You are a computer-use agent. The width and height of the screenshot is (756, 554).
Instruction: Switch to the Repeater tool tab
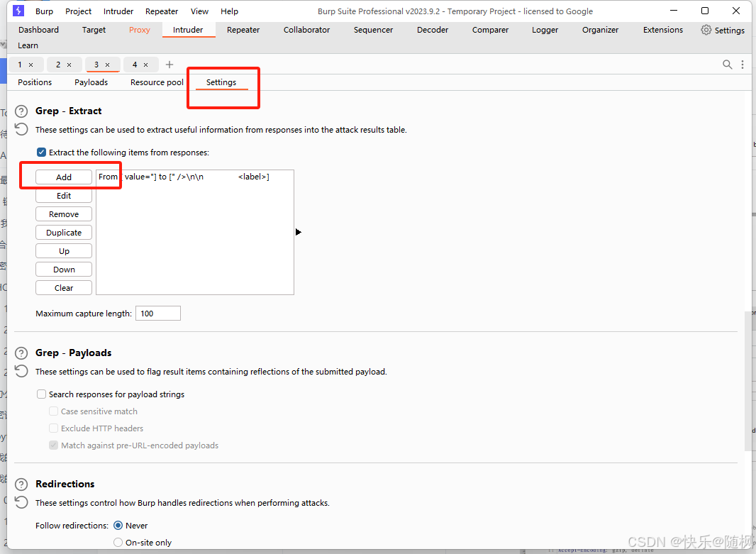pos(243,30)
